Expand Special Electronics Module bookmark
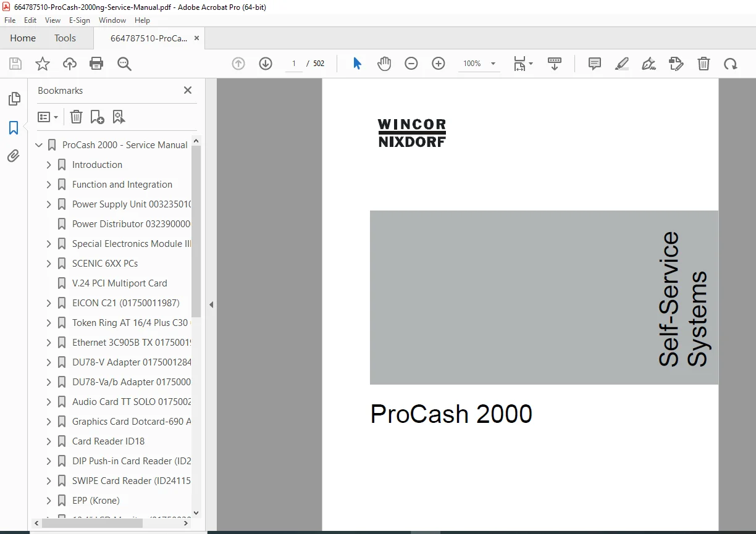This screenshot has height=534, width=756. (x=49, y=244)
